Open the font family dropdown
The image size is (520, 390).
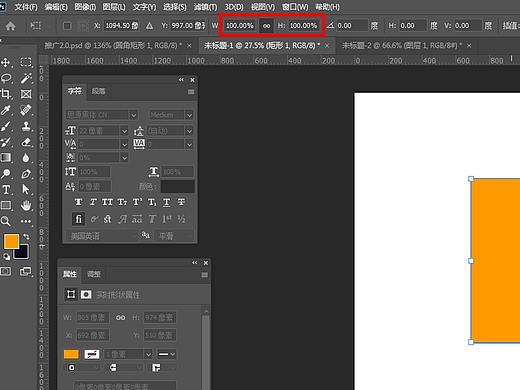tap(133, 115)
